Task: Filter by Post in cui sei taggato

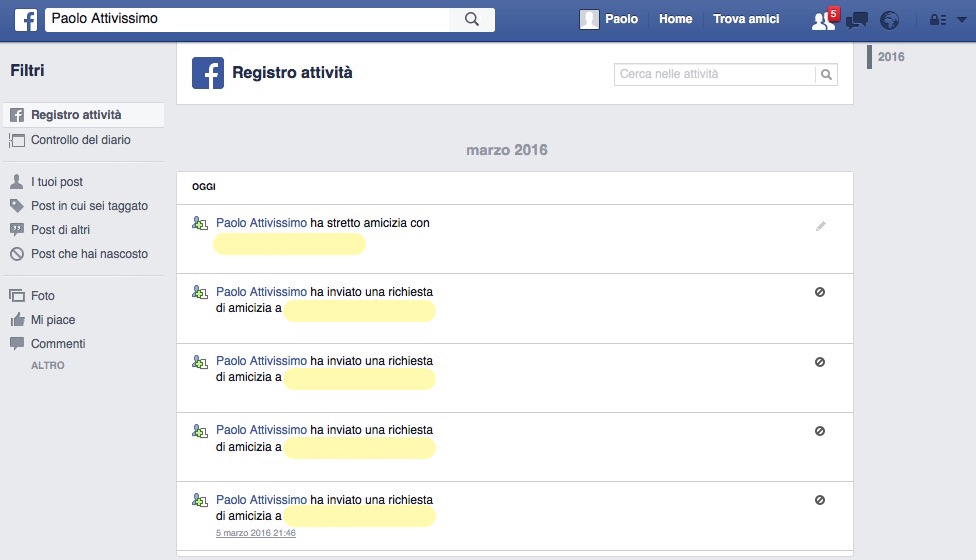Action: click(x=90, y=206)
